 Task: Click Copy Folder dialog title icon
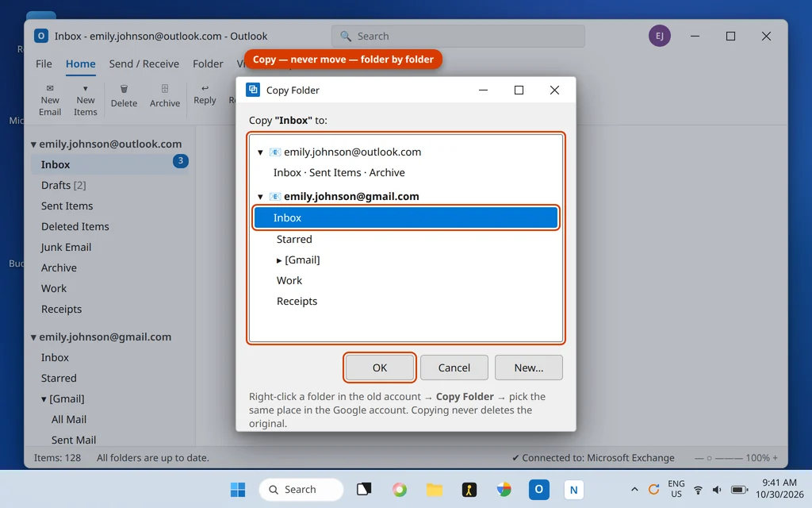click(x=253, y=90)
